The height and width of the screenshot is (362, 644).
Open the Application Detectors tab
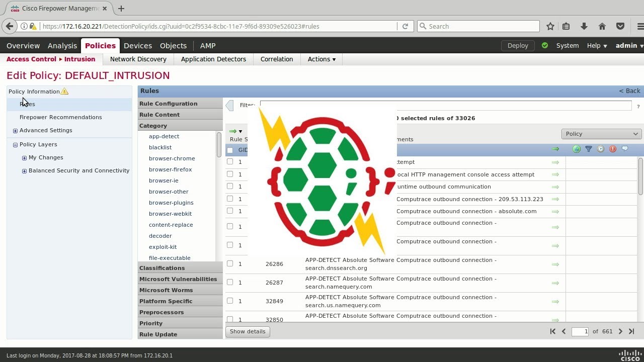[213, 59]
